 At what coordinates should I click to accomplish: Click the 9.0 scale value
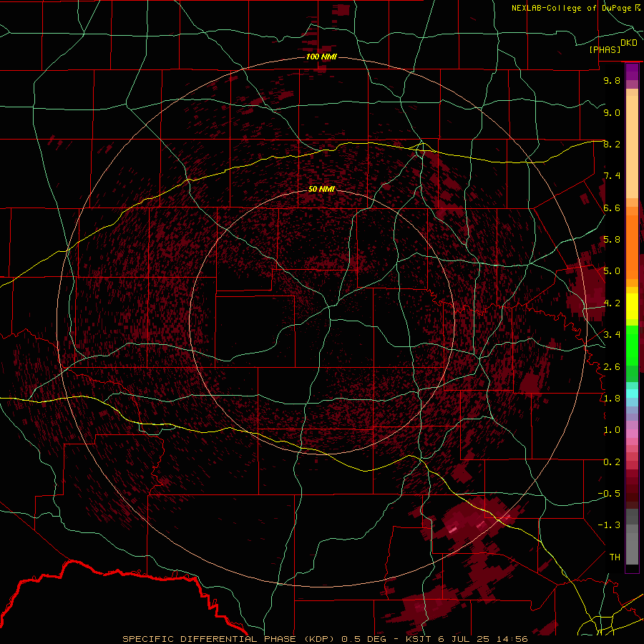coord(612,112)
